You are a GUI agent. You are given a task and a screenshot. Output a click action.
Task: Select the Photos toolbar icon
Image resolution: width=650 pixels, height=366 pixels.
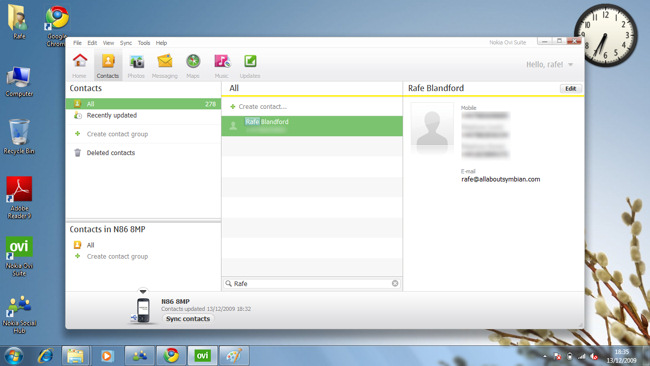click(136, 65)
